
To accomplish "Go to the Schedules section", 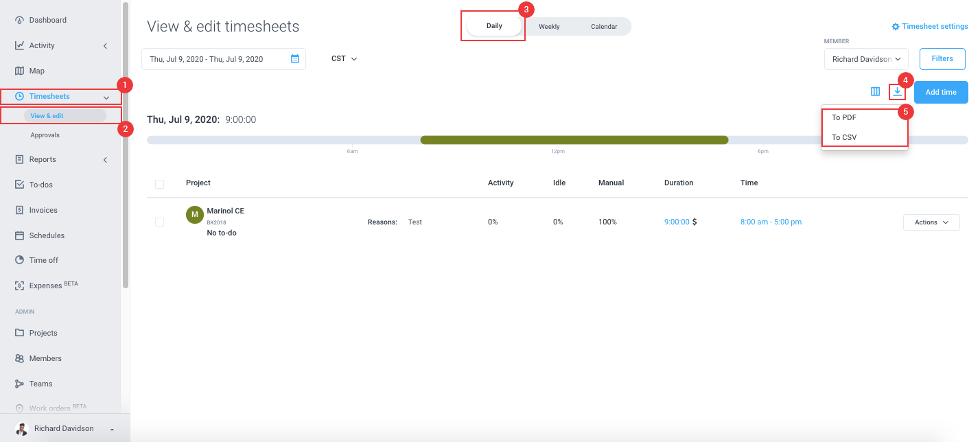I will (x=45, y=235).
